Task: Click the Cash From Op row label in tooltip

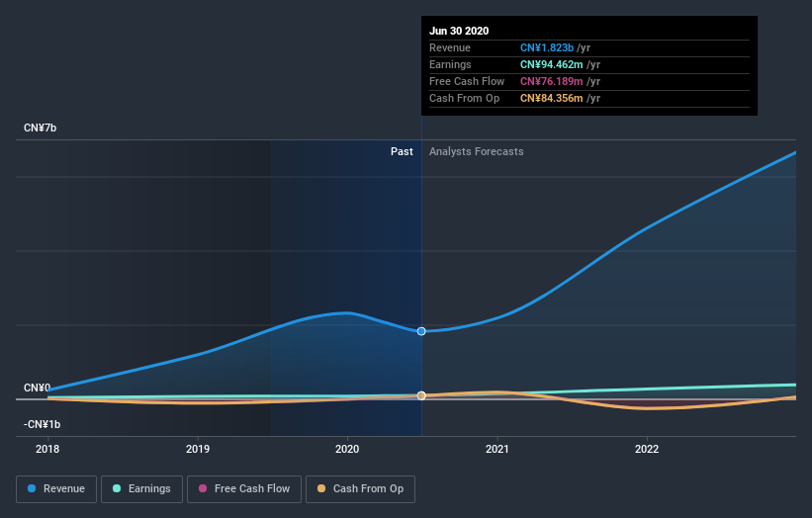Action: [465, 98]
